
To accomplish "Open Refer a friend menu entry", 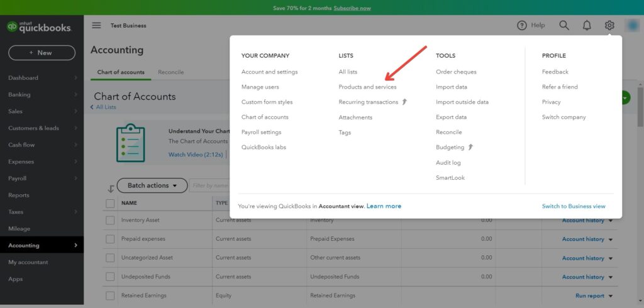I will (560, 87).
